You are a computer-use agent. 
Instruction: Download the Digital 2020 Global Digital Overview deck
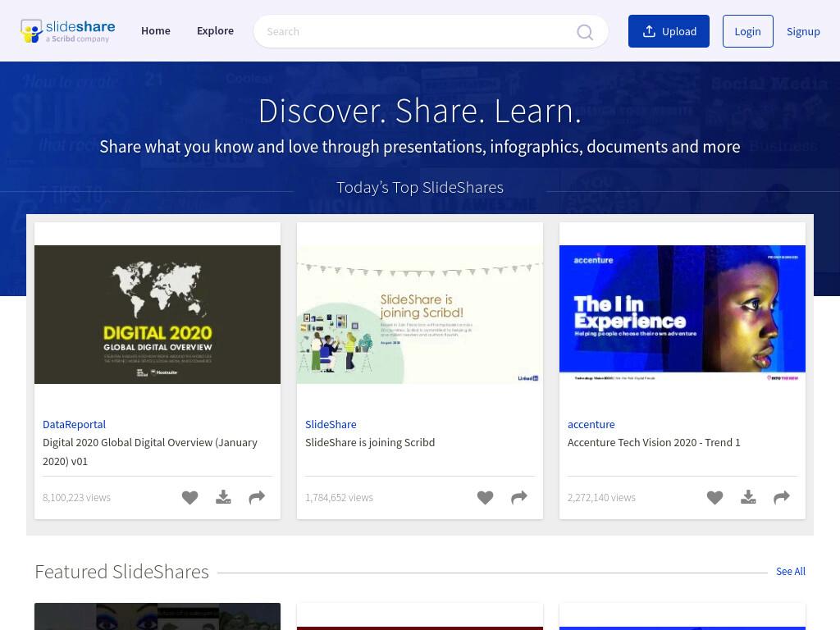(223, 498)
